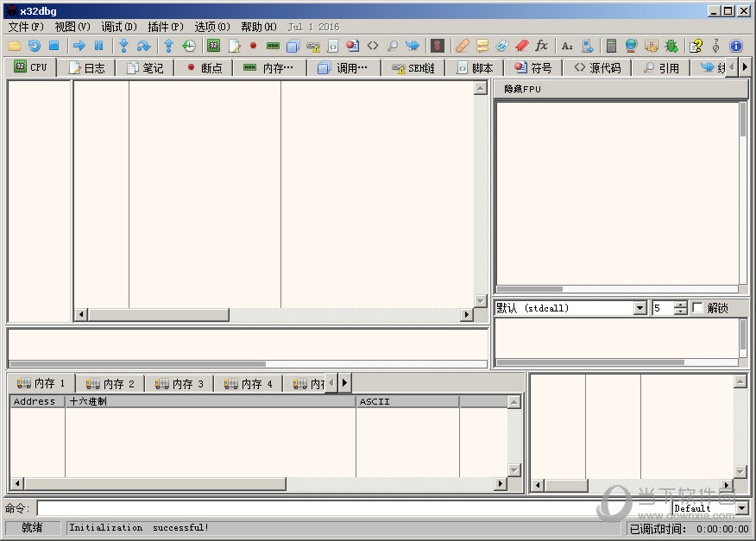Click the SEH chain toolbar icon
Image resolution: width=756 pixels, height=541 pixels.
(313, 46)
